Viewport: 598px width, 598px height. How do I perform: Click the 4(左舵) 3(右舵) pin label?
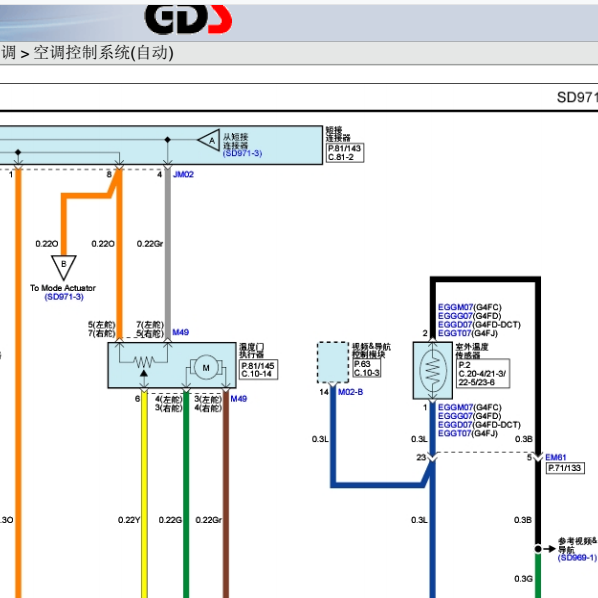(169, 404)
